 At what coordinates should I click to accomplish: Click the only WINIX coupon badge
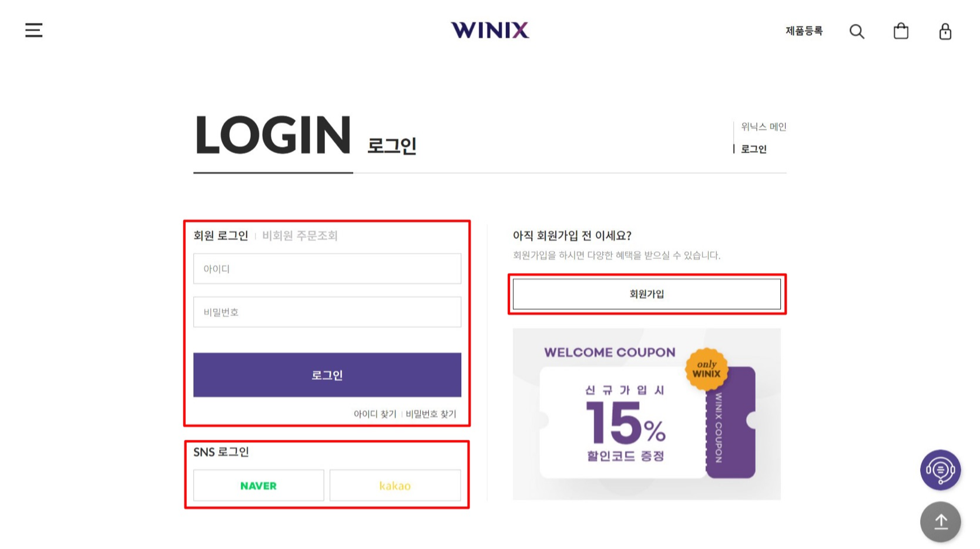point(706,369)
